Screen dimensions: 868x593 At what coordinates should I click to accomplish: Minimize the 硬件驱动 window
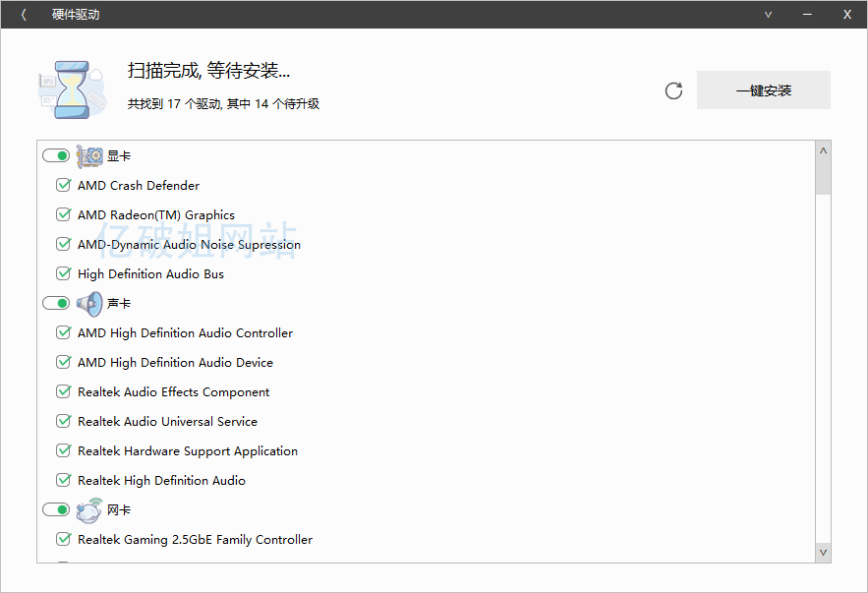(807, 15)
